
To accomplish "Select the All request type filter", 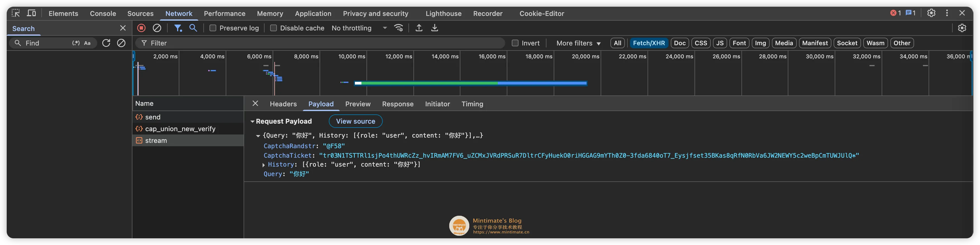I will 617,43.
